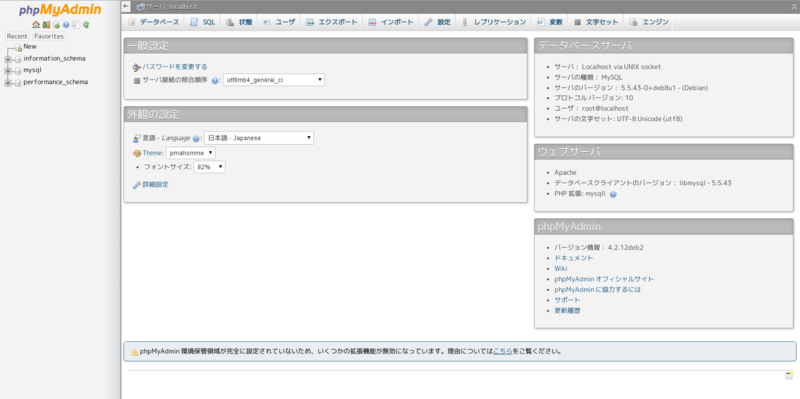Viewport: 800px width, 399px height.
Task: Open the Language dropdown showing Japanese
Action: [x=259, y=138]
